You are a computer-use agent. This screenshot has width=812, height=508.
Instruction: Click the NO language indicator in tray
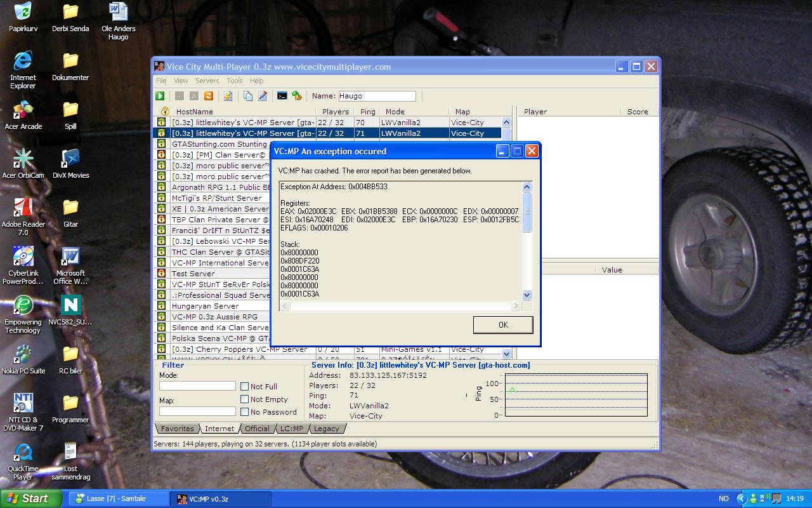[724, 498]
